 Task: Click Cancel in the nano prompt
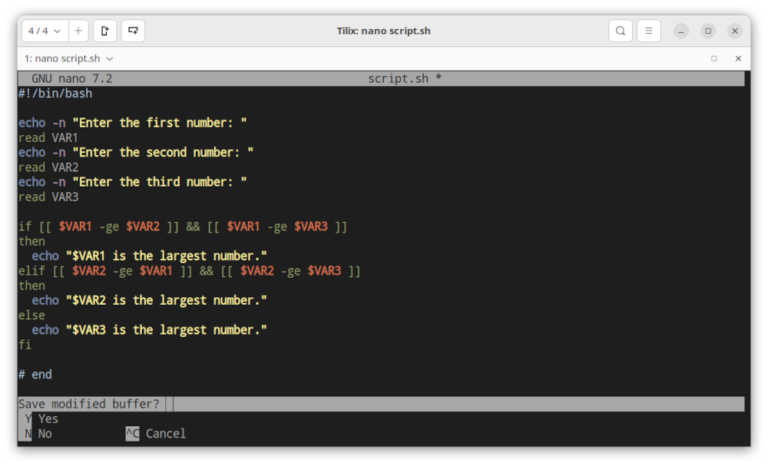(165, 434)
